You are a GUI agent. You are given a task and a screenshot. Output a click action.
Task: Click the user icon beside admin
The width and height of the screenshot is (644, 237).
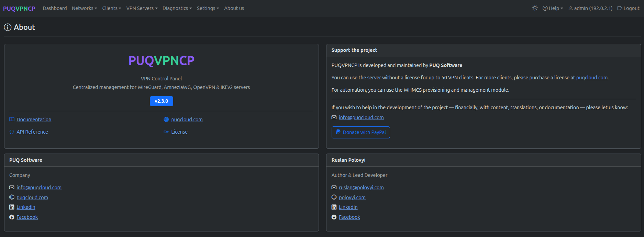570,8
